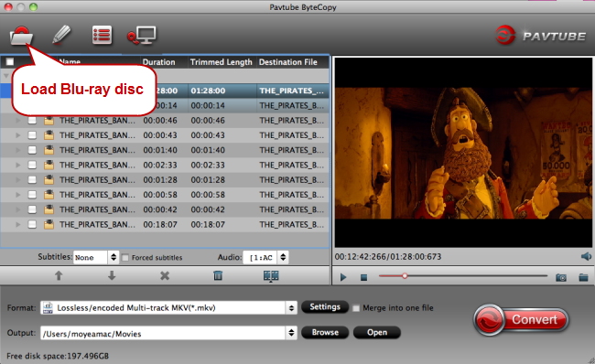Remove selected item with X icon

pyautogui.click(x=165, y=275)
